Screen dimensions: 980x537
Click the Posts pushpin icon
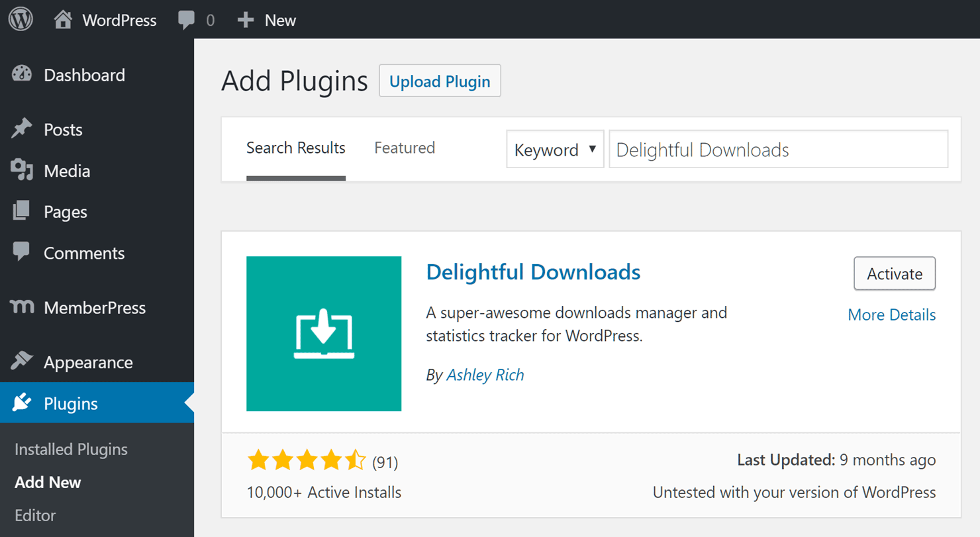[22, 128]
